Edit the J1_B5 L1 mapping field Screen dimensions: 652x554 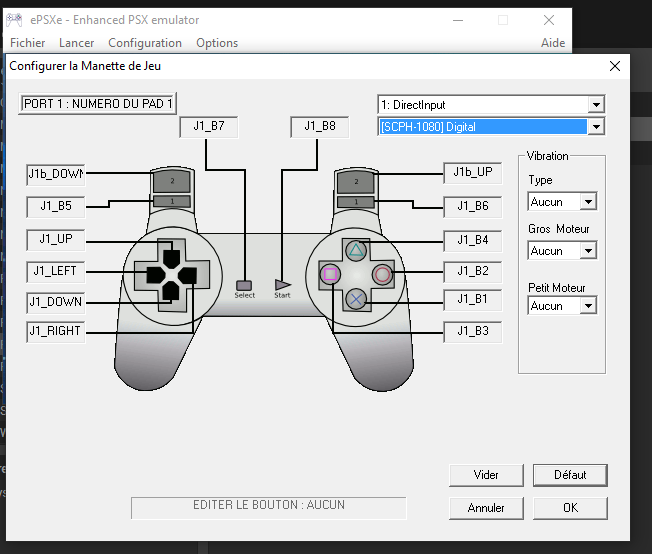[56, 207]
